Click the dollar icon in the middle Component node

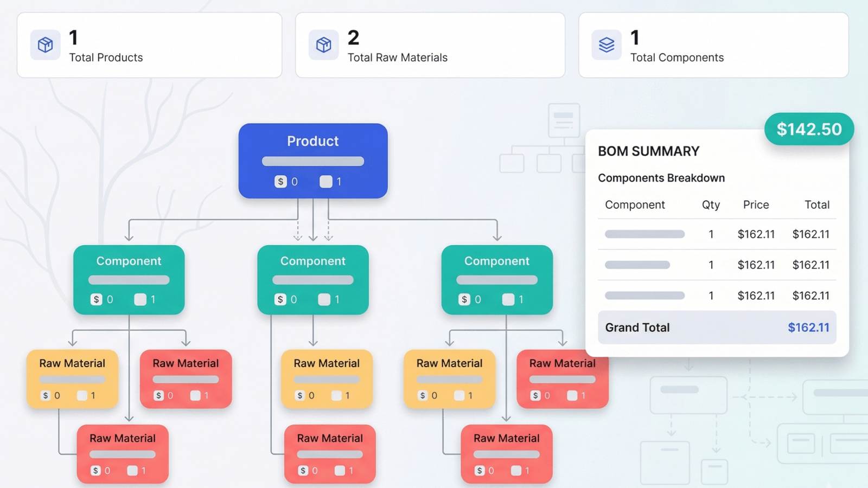[x=280, y=299]
